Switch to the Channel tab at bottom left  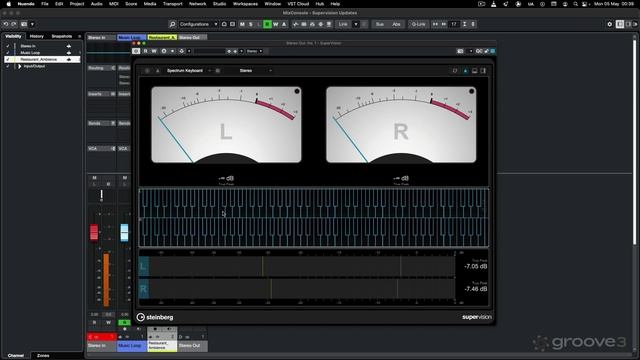pos(16,356)
